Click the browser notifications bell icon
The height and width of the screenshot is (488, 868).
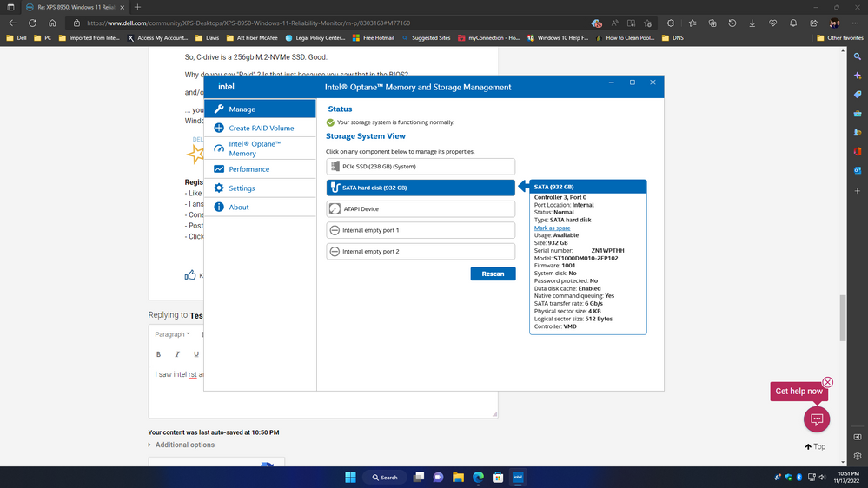tap(793, 23)
